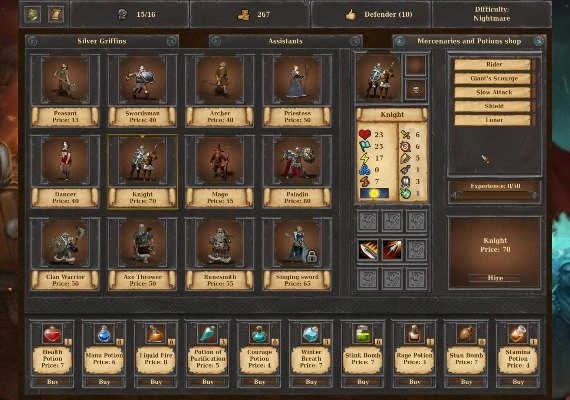Click the flaming sword skill icon
The width and height of the screenshot is (570, 400).
368,250
